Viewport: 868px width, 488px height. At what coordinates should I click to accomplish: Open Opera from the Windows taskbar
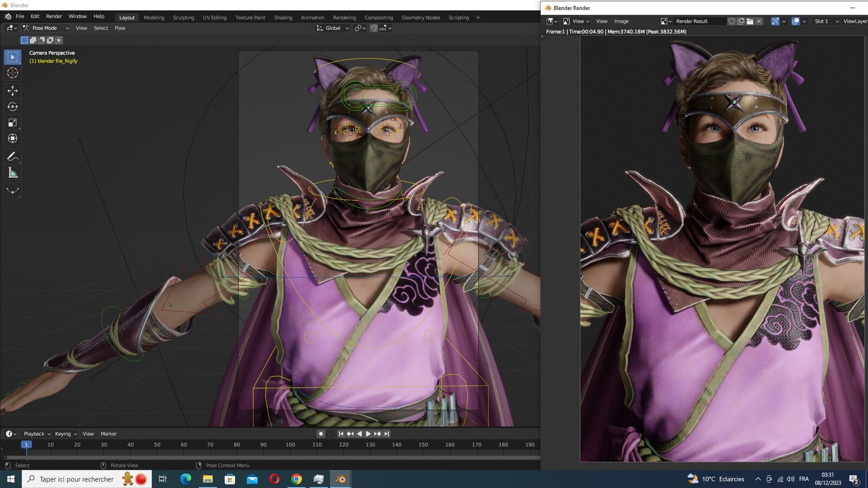274,479
